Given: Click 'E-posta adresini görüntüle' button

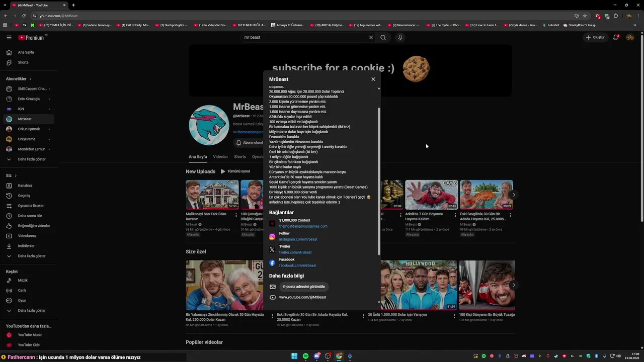Looking at the screenshot, I should pyautogui.click(x=304, y=287).
